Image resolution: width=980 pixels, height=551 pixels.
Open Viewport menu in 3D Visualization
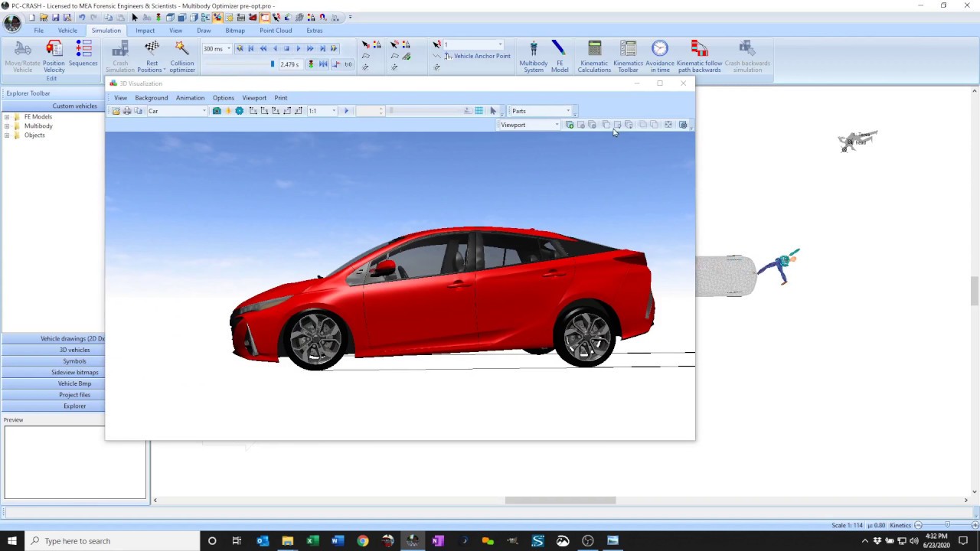pyautogui.click(x=254, y=98)
